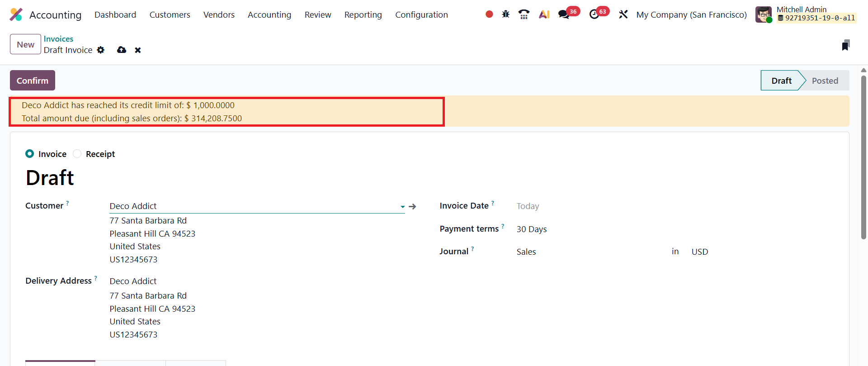The width and height of the screenshot is (868, 366).
Task: Open the Configuration menu
Action: 421,14
